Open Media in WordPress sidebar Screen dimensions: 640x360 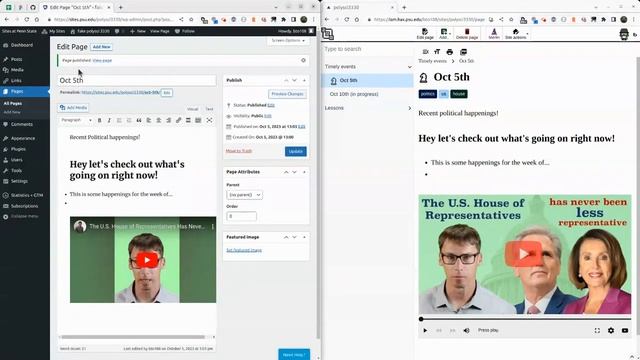click(17, 70)
